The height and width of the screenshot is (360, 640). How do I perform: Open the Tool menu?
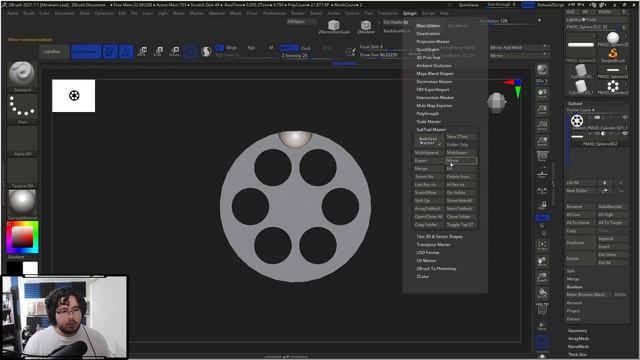369,13
